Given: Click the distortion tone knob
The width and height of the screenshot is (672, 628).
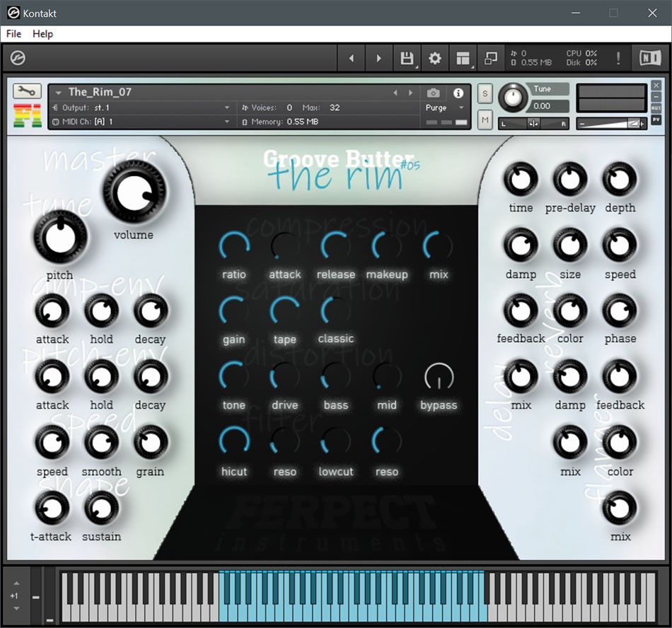Looking at the screenshot, I should click(x=234, y=376).
